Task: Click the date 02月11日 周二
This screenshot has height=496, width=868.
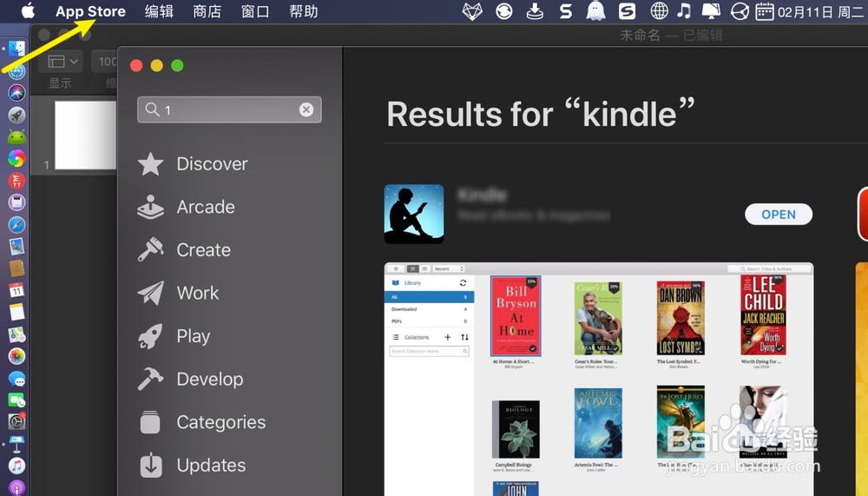Action: pyautogui.click(x=821, y=11)
